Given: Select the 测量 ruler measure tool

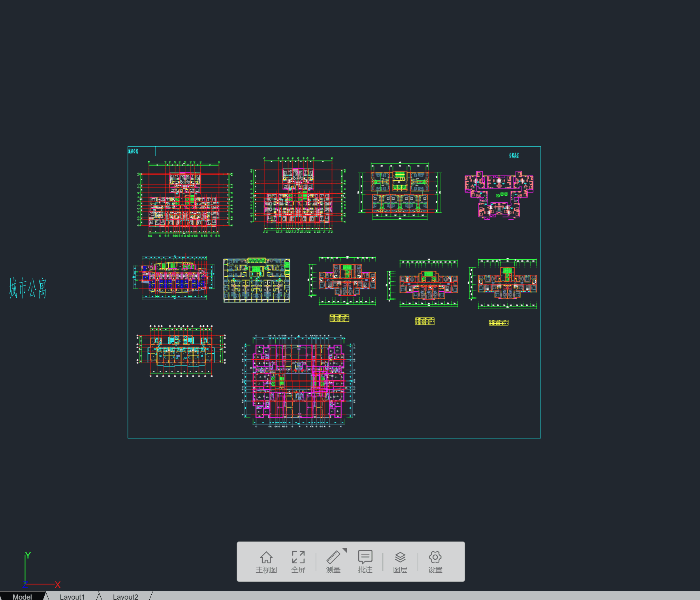Looking at the screenshot, I should [x=333, y=561].
